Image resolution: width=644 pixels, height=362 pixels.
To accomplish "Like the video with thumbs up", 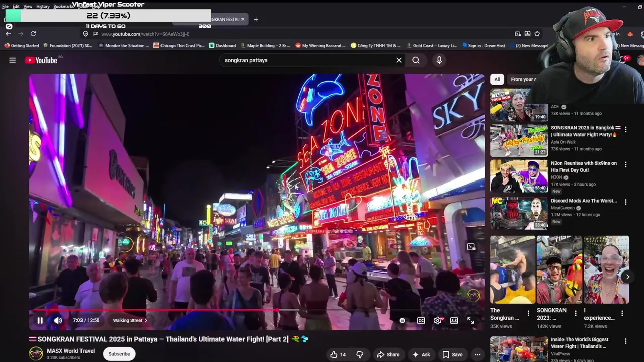I will tap(338, 354).
